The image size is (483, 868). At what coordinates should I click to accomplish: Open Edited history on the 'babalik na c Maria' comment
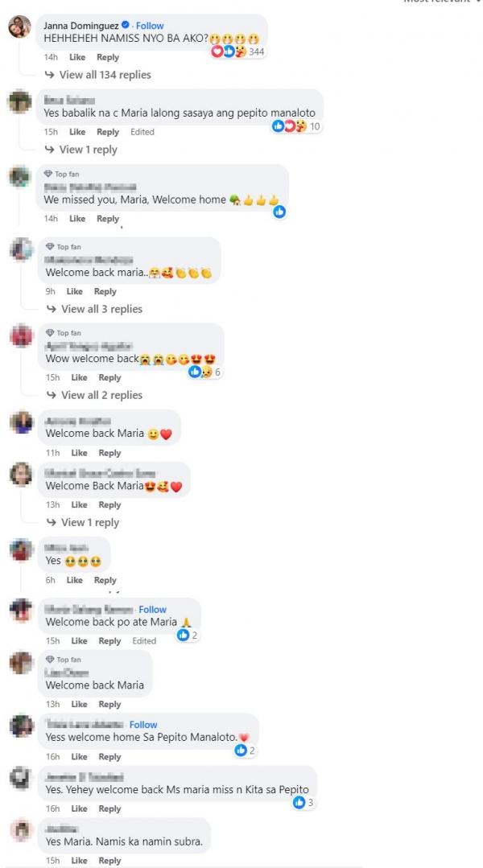pyautogui.click(x=142, y=132)
